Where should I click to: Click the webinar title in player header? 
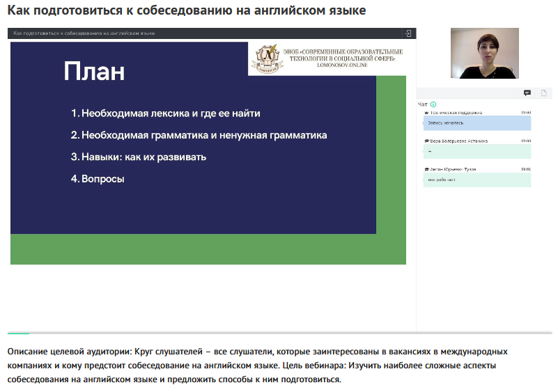pyautogui.click(x=84, y=33)
